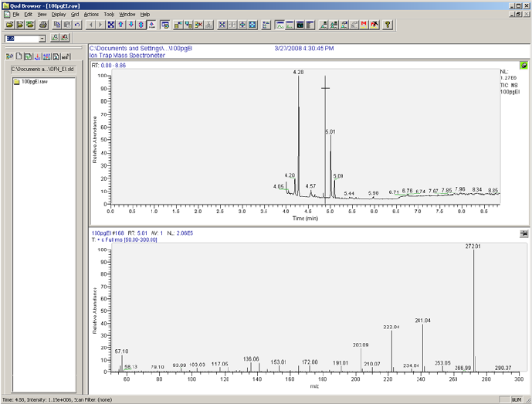This screenshot has width=532, height=404.
Task: Click the RT: 0.00 - 8.86 range header
Action: (x=109, y=65)
